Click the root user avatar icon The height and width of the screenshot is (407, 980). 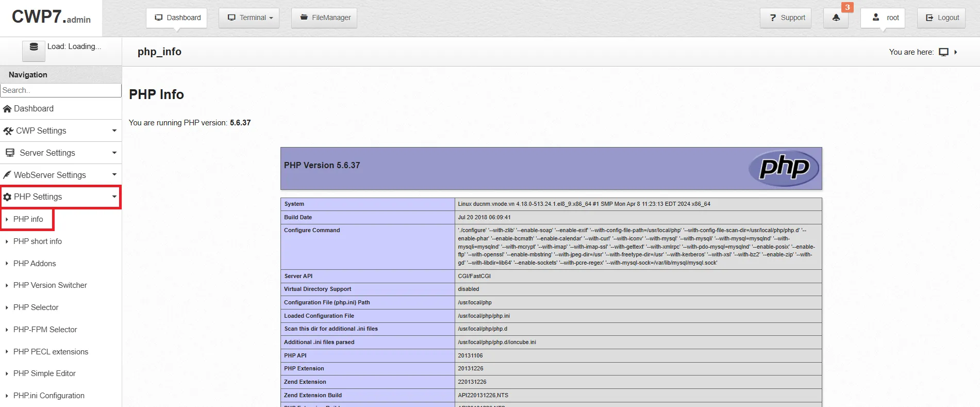(x=875, y=17)
